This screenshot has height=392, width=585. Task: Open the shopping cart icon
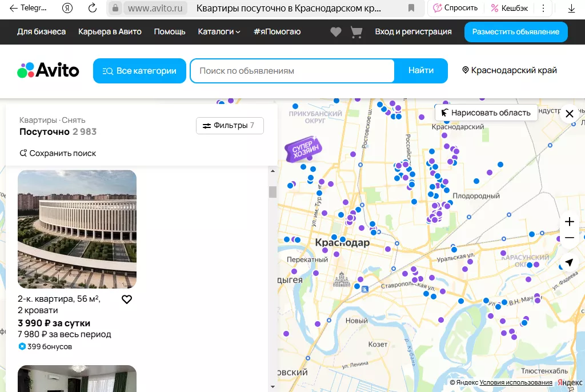[356, 32]
